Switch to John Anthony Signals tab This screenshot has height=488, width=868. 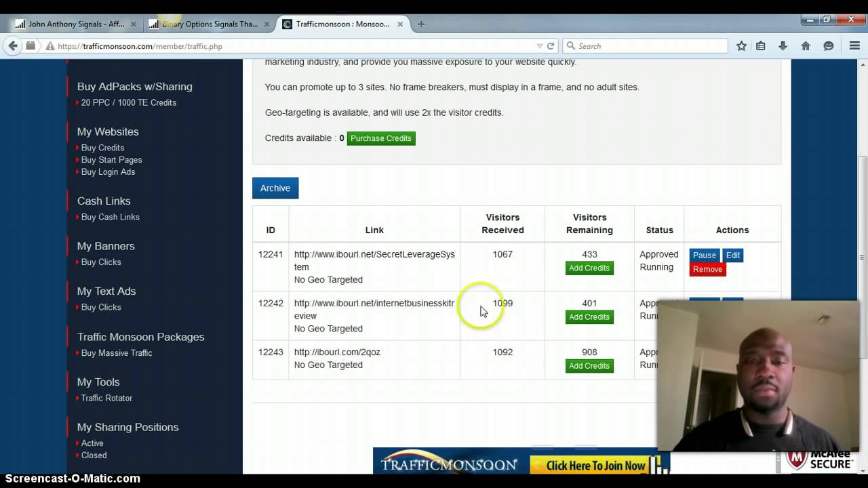click(x=75, y=24)
